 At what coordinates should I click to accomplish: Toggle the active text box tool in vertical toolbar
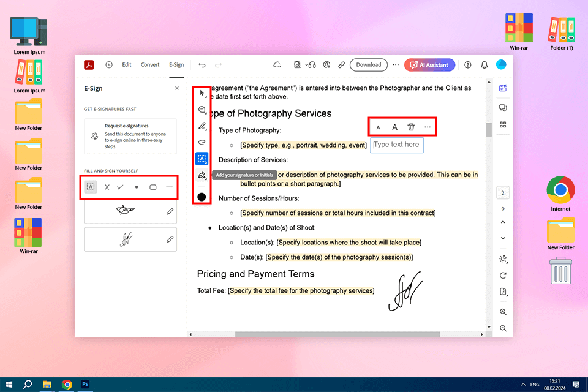point(202,158)
